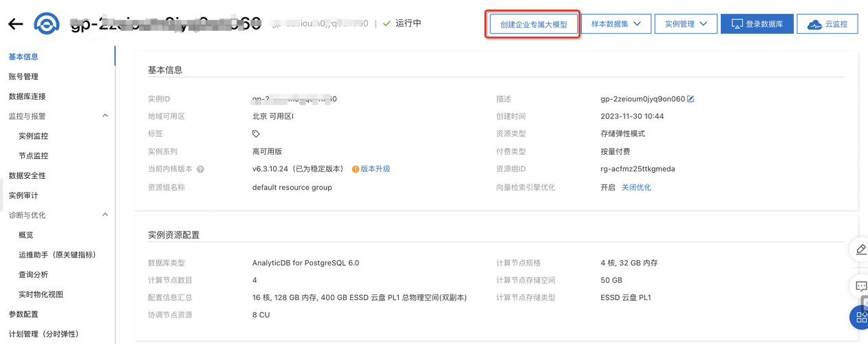Click the tag icon in 标签 row
This screenshot has width=868, height=344.
click(256, 134)
